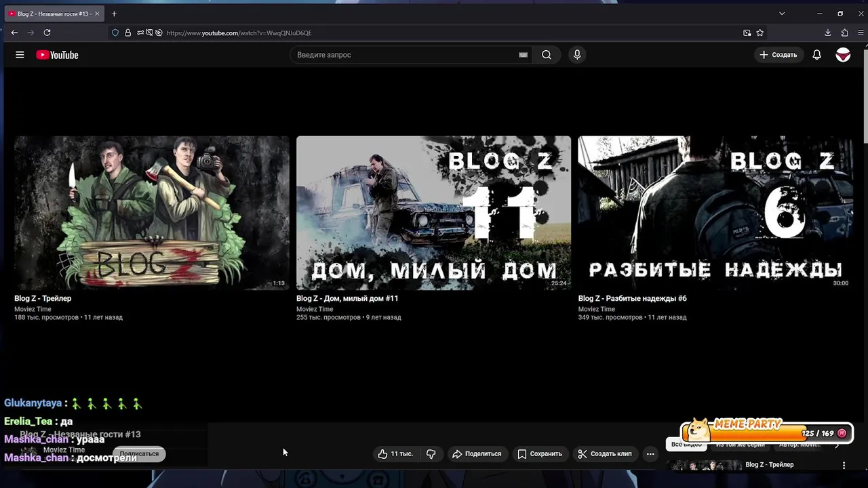Image resolution: width=868 pixels, height=488 pixels.
Task: Go back with the browser back arrow
Action: pos(14,33)
